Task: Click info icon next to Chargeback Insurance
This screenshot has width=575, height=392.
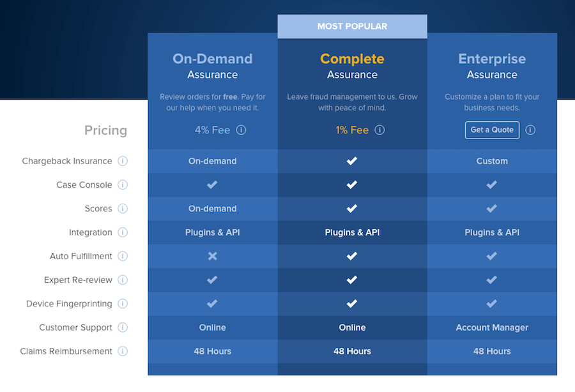Action: click(x=123, y=161)
